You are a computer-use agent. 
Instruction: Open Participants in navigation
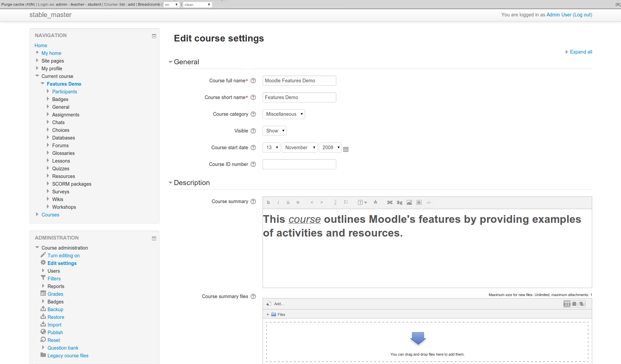[x=65, y=92]
